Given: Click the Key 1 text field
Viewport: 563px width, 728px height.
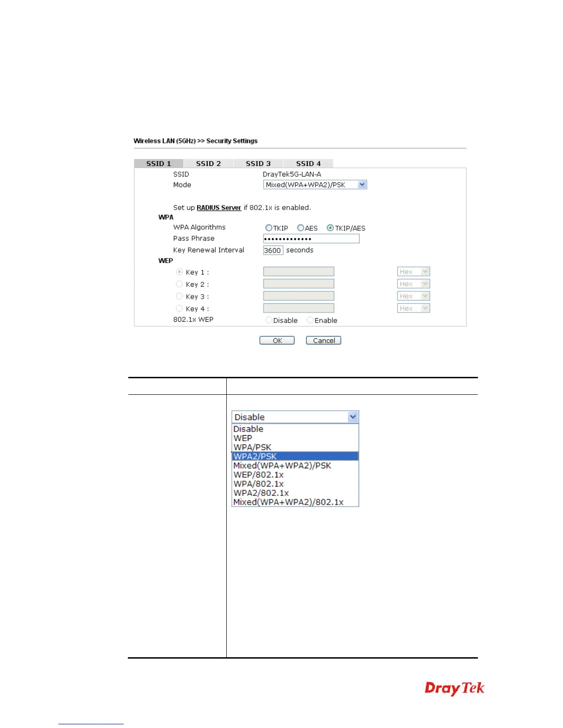Looking at the screenshot, I should [299, 272].
